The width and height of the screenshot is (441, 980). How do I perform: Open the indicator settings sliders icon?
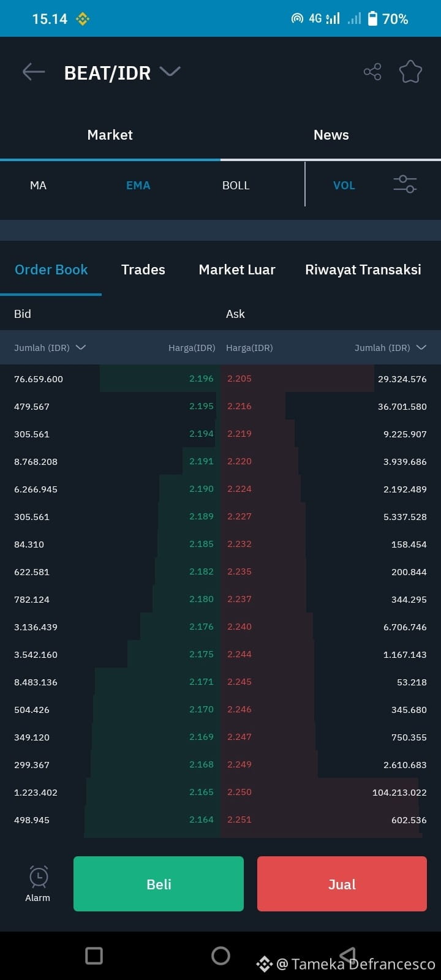(x=405, y=184)
